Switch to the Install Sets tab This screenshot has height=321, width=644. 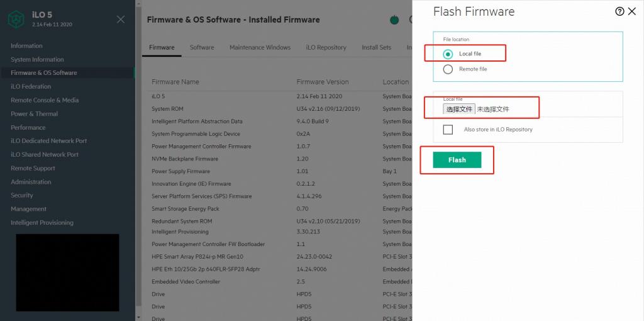pyautogui.click(x=376, y=47)
